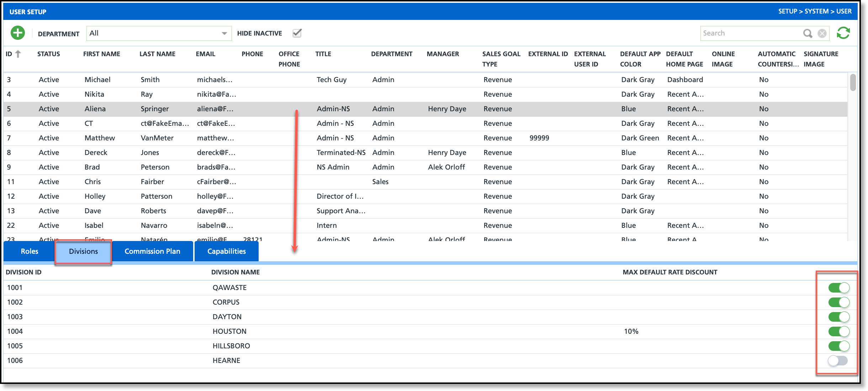868x391 pixels.
Task: Clear search with the gray X icon
Action: [x=822, y=33]
